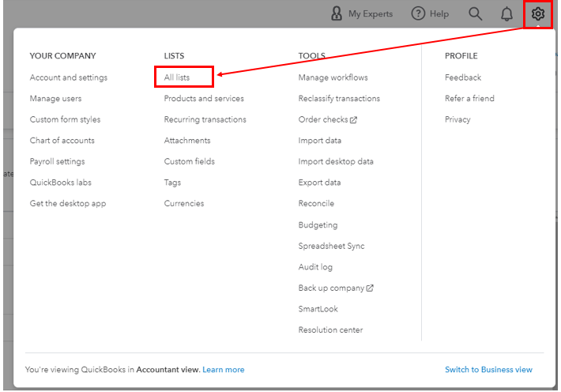Select Account and settings
561x392 pixels.
(69, 77)
